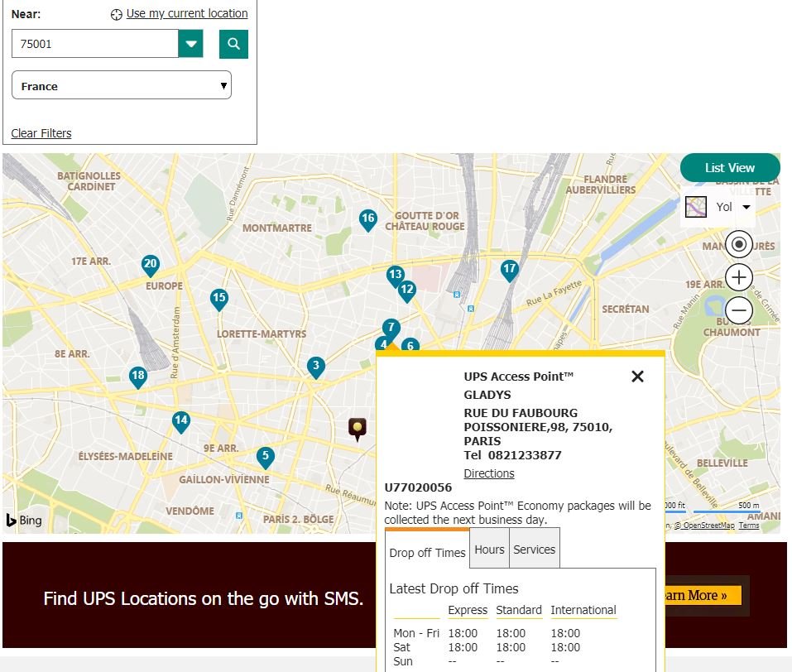The height and width of the screenshot is (672, 792).
Task: Click the MONTMARTRE label on map
Action: [x=276, y=228]
